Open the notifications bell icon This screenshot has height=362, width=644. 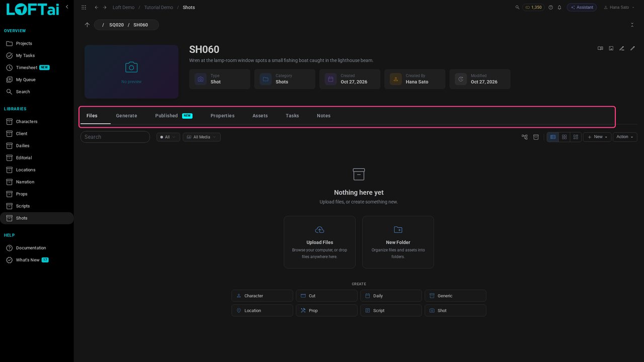(559, 8)
